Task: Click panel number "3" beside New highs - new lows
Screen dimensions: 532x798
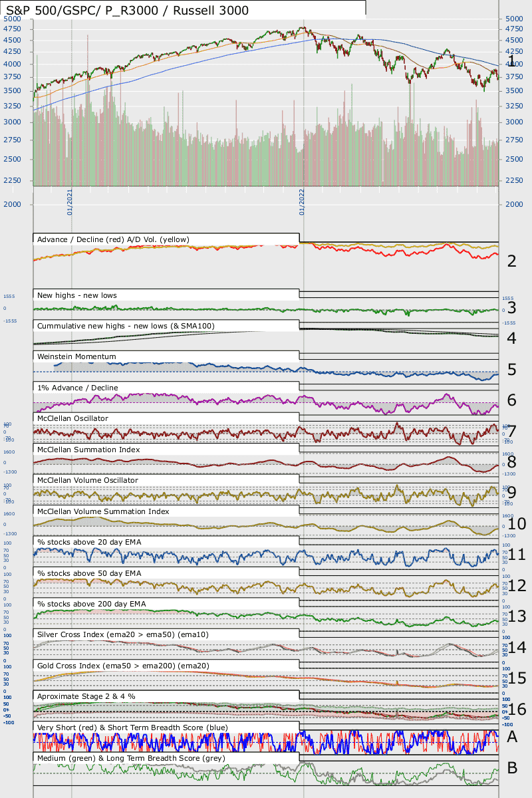Action: (x=511, y=307)
